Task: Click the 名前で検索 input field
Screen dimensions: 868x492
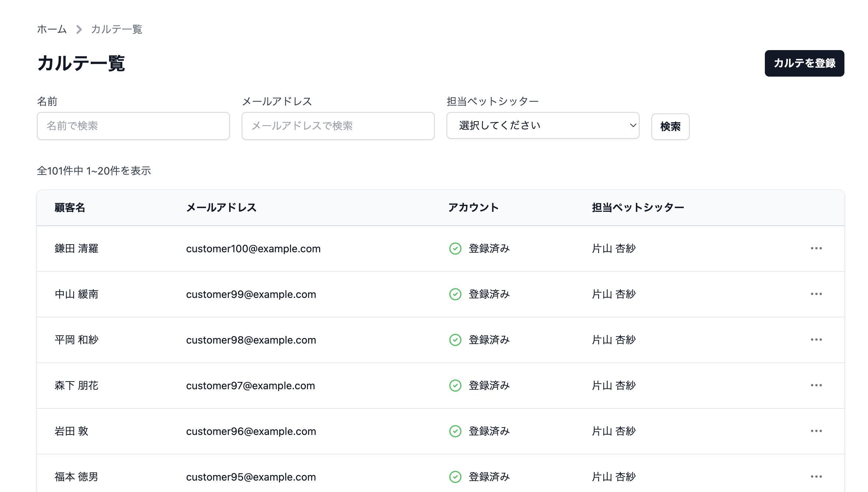Action: [133, 126]
